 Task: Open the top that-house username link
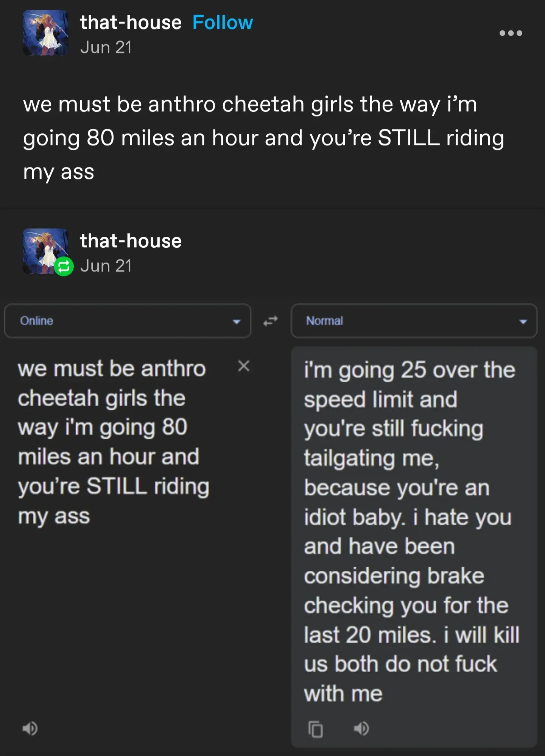131,22
